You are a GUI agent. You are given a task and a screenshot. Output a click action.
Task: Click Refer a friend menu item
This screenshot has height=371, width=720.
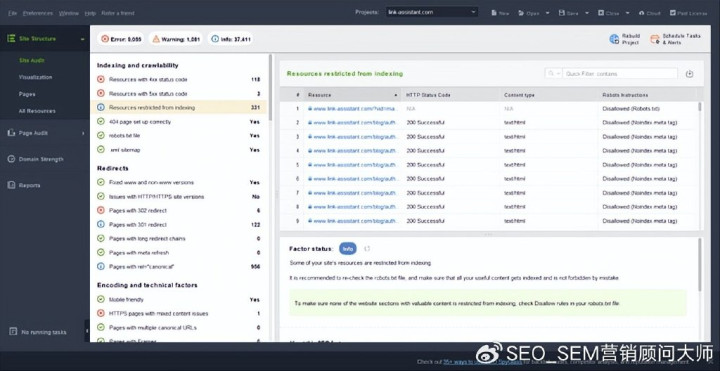pyautogui.click(x=118, y=13)
